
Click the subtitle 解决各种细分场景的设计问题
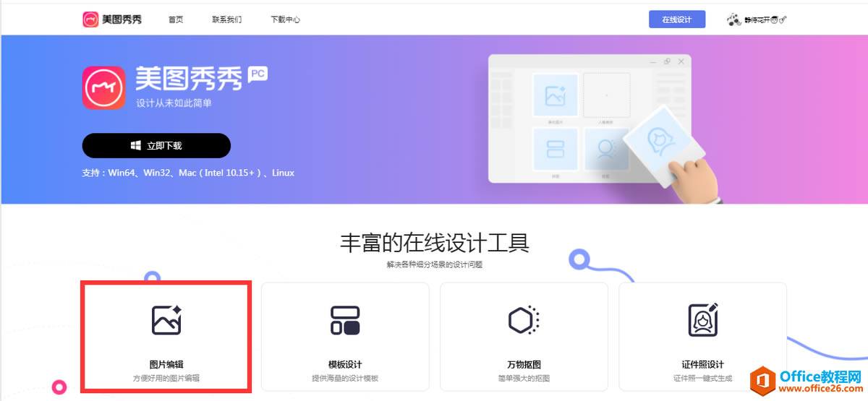pyautogui.click(x=435, y=264)
